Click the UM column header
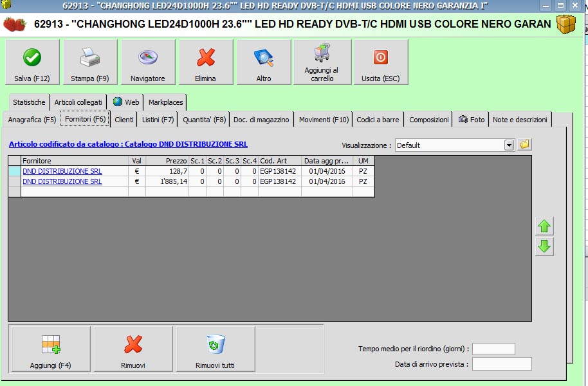This screenshot has width=588, height=386. [363, 161]
